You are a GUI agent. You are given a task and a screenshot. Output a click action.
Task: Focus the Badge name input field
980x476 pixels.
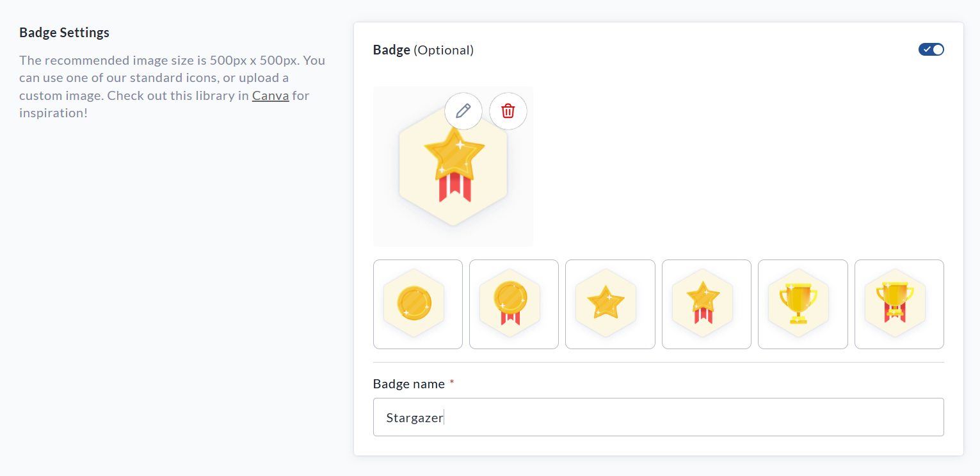pos(658,417)
